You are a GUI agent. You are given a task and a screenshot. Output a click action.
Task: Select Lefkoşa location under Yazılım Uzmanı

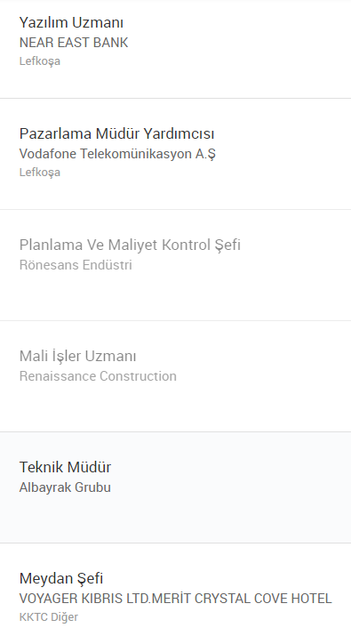pyautogui.click(x=40, y=61)
